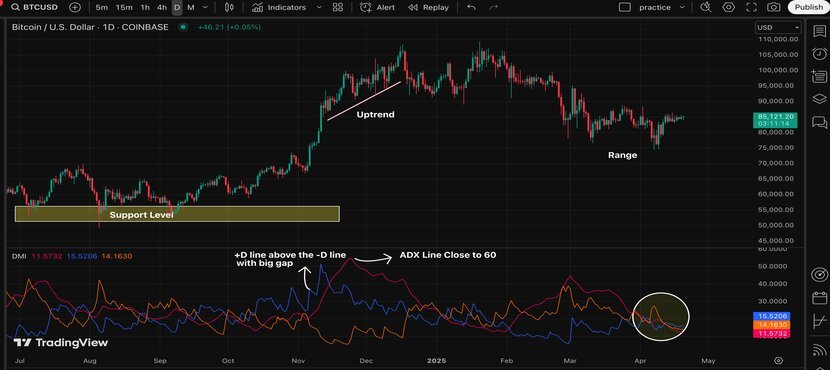Open layout setup square icon
This screenshot has width=830, height=370.
[625, 7]
